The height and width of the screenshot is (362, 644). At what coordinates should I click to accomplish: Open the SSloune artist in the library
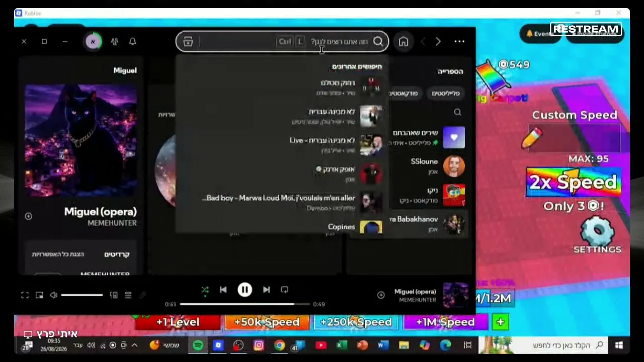(x=428, y=166)
